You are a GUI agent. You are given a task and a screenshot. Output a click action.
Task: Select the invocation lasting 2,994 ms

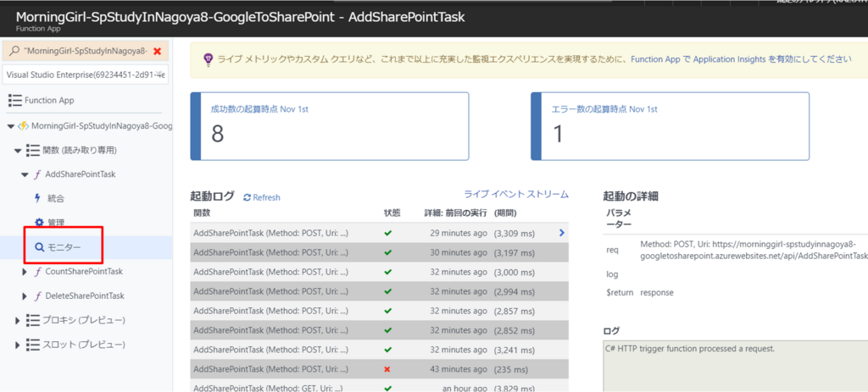[379, 291]
